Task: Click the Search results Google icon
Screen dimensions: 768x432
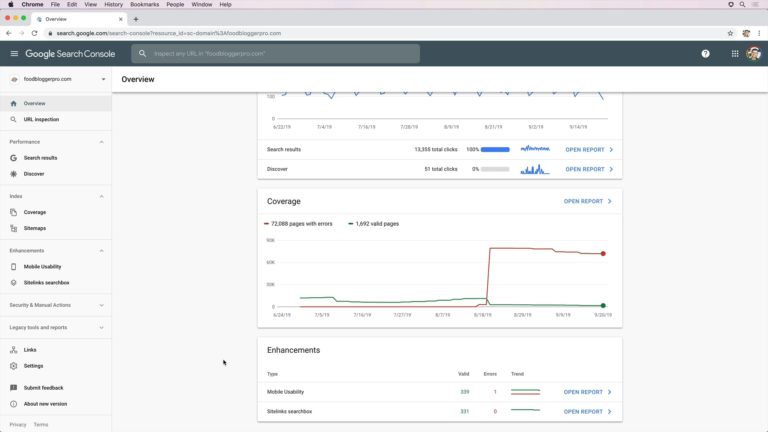Action: click(13, 158)
